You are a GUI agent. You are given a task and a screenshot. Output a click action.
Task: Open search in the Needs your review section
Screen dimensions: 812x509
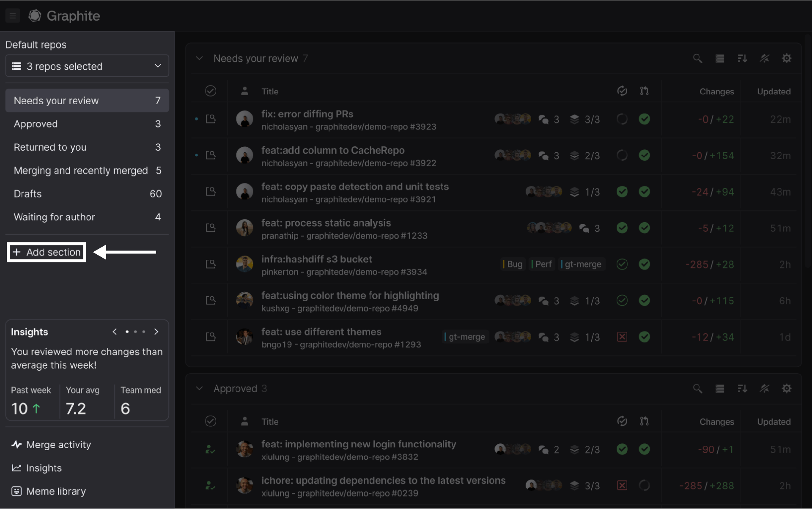[698, 58]
